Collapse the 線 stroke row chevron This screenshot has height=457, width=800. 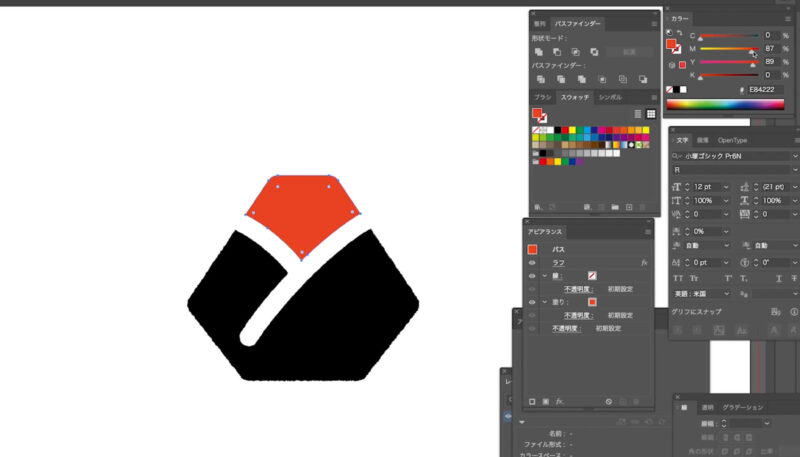coord(544,276)
